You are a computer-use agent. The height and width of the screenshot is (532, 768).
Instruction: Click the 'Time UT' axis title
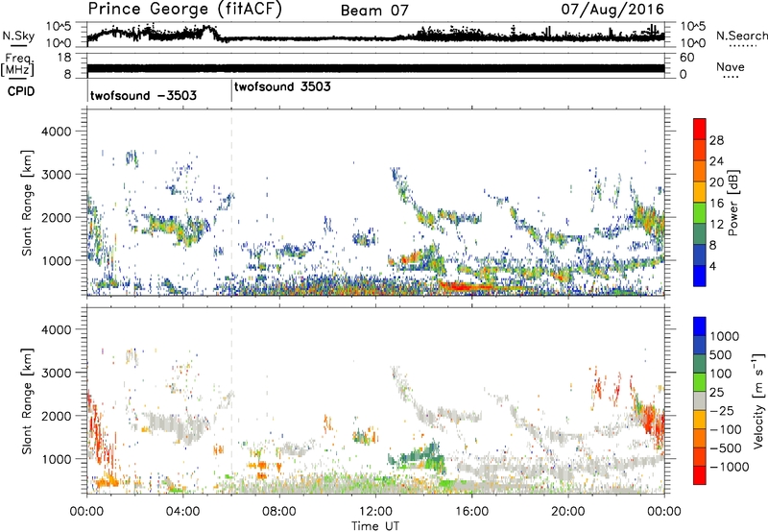click(x=375, y=526)
